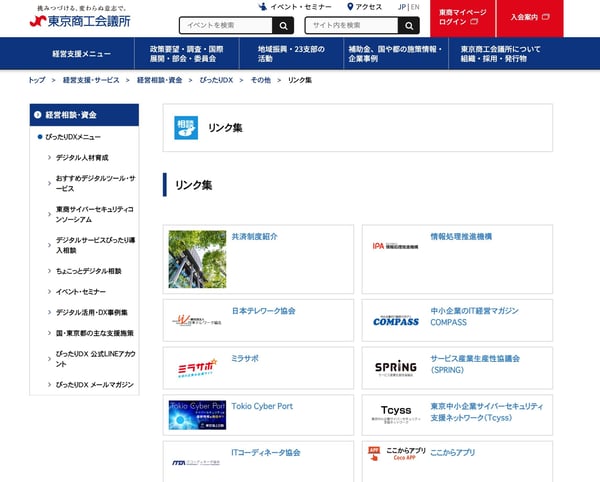This screenshot has height=482, width=600.
Task: Open the 日本テレワーク協会 text link
Action: (264, 311)
